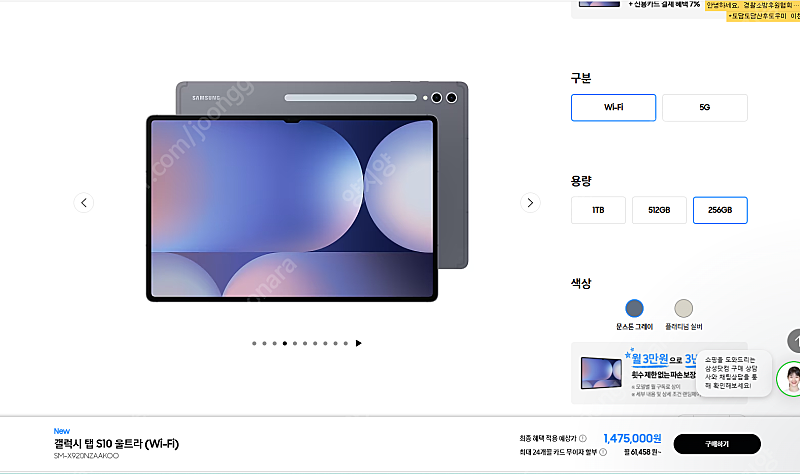Jump to the seventh carousel dot
This screenshot has height=474, width=800.
315,343
